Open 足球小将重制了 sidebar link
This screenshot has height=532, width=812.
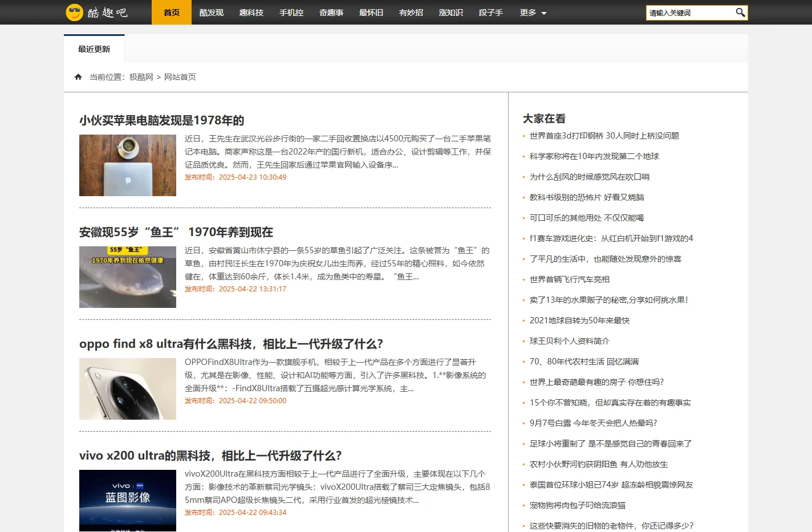click(611, 444)
